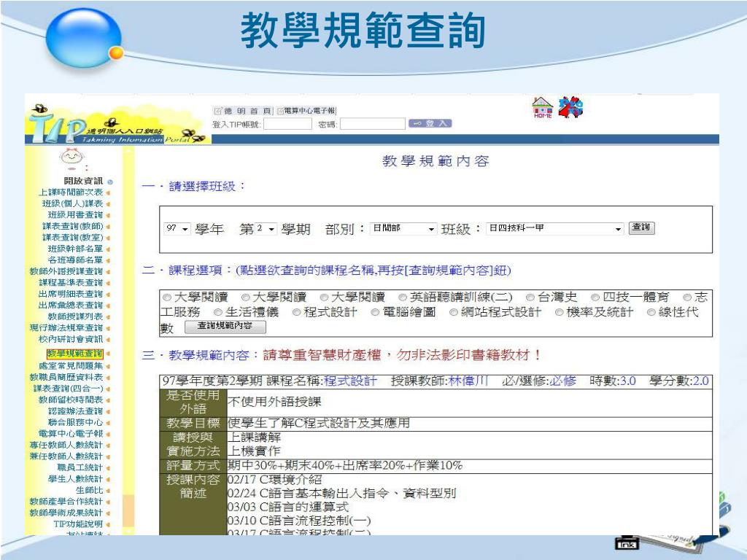Image resolution: width=747 pixels, height=560 pixels.
Task: Select the 四技一體育 radio button
Action: pyautogui.click(x=595, y=297)
